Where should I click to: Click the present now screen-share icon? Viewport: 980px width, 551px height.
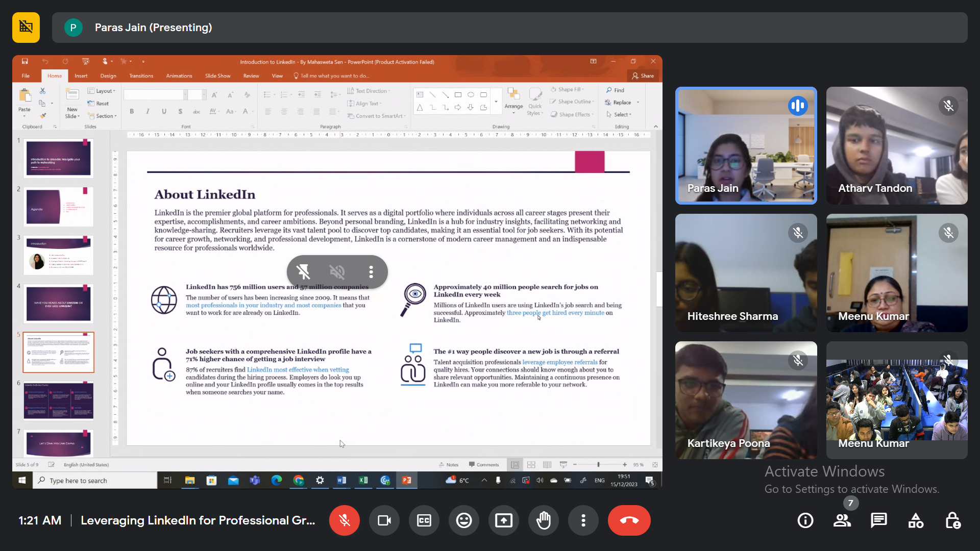point(503,520)
